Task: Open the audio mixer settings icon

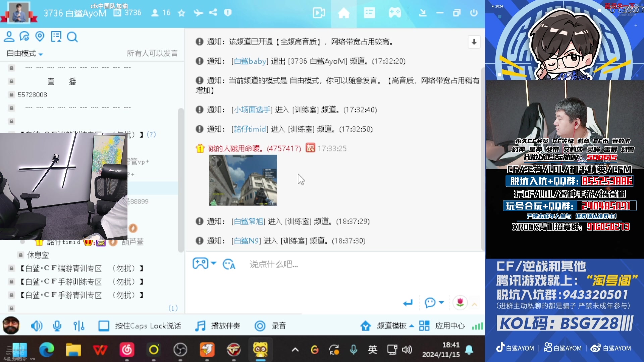Action: (x=79, y=326)
